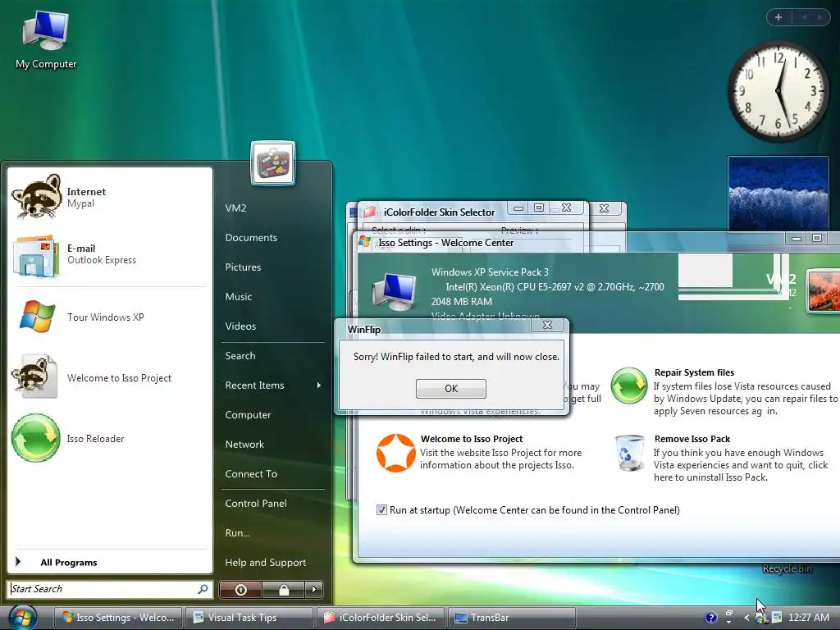Click the Remove Isso Pack recycle bin icon
This screenshot has height=630, width=840.
pyautogui.click(x=629, y=453)
